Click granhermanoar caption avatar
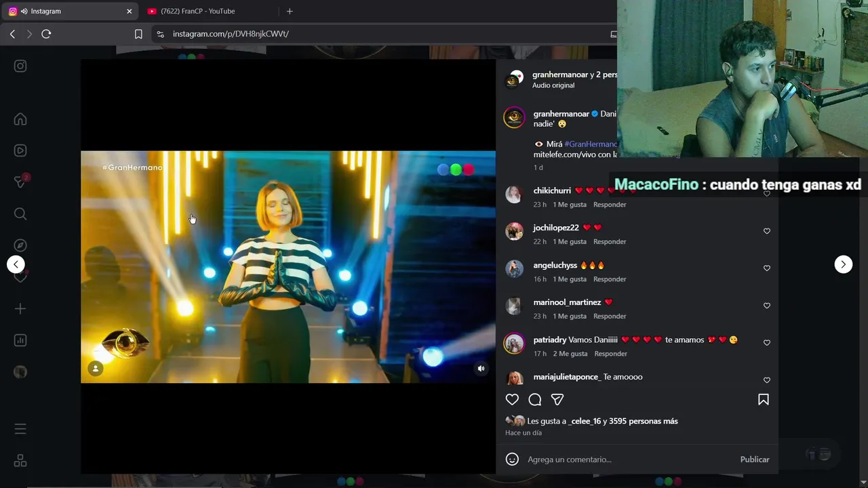The width and height of the screenshot is (868, 488). [514, 117]
